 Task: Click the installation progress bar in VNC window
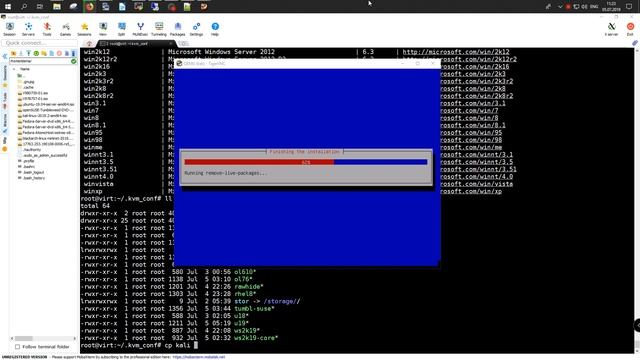pos(306,162)
